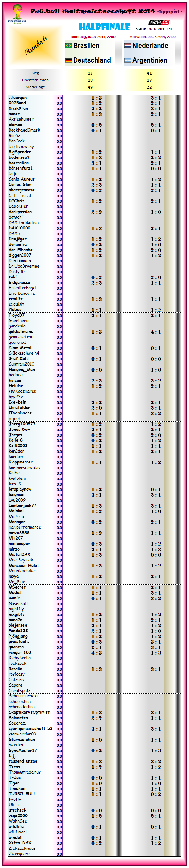The width and height of the screenshot is (189, 868).
Task: Click the Fußball Weltmeisterschaft 2014 title
Action: (x=92, y=11)
